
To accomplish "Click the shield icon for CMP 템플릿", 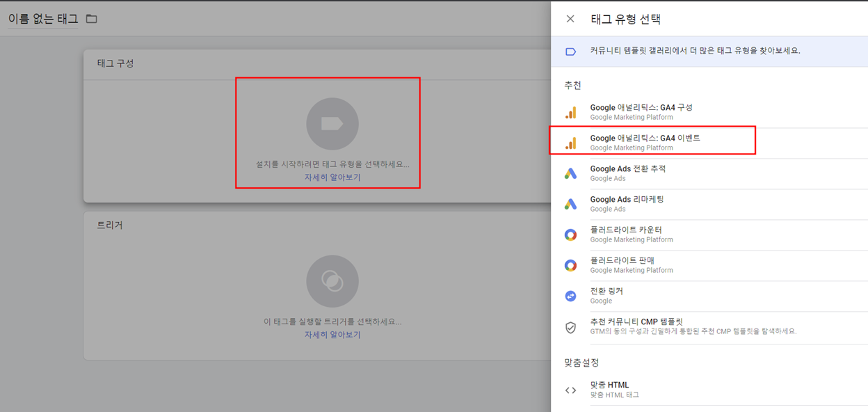I will pos(570,327).
